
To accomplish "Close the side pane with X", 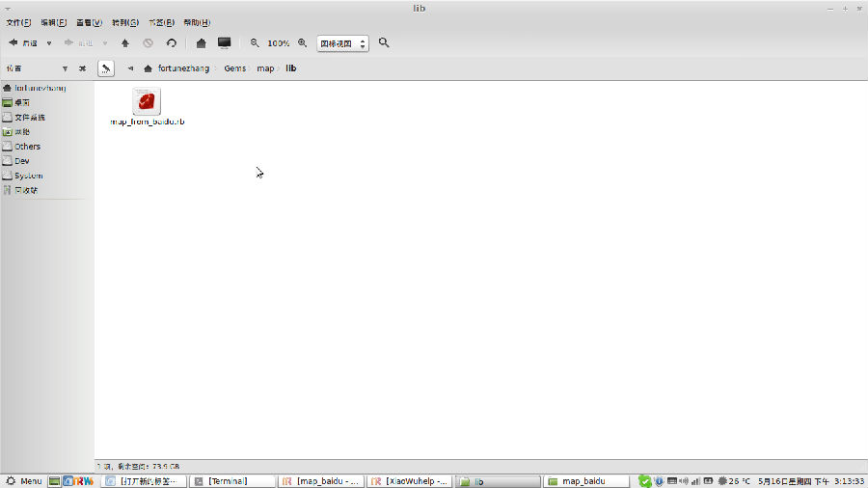I will pyautogui.click(x=83, y=68).
